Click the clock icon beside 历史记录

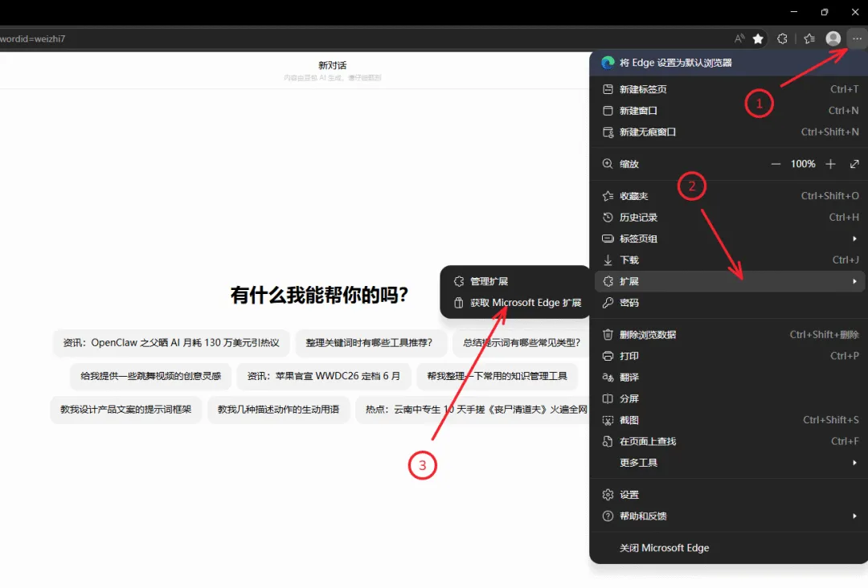608,218
